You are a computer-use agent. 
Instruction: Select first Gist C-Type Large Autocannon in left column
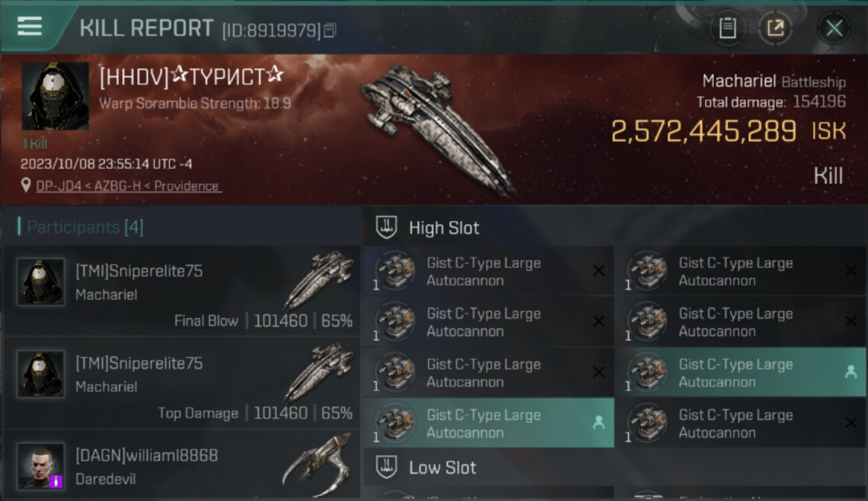point(489,271)
